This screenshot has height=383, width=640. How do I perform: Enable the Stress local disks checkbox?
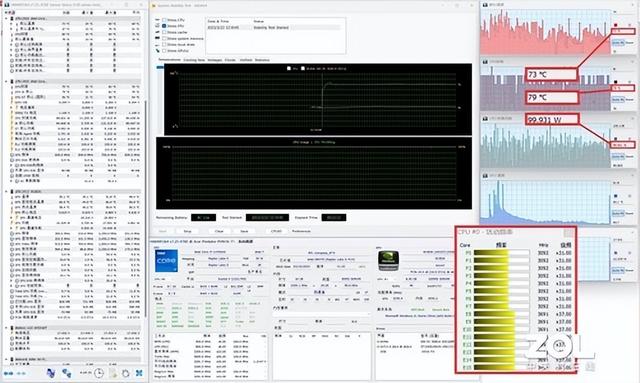tap(164, 44)
